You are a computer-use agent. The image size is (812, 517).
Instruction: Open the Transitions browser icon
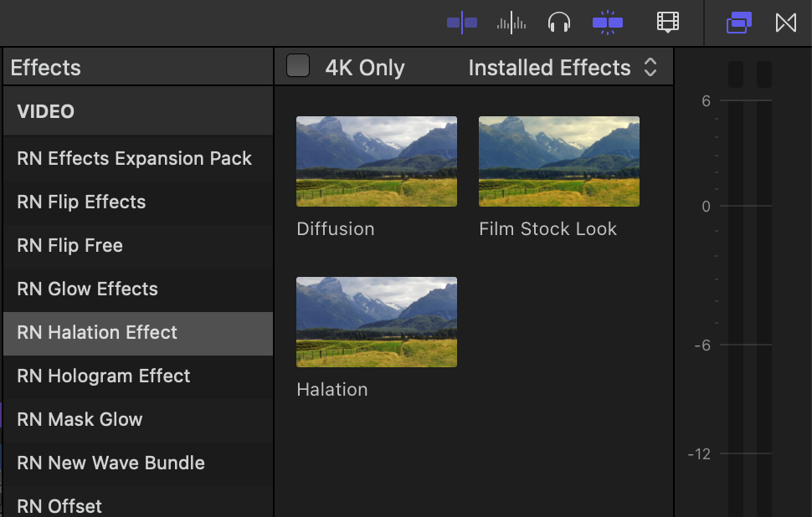[x=785, y=23]
